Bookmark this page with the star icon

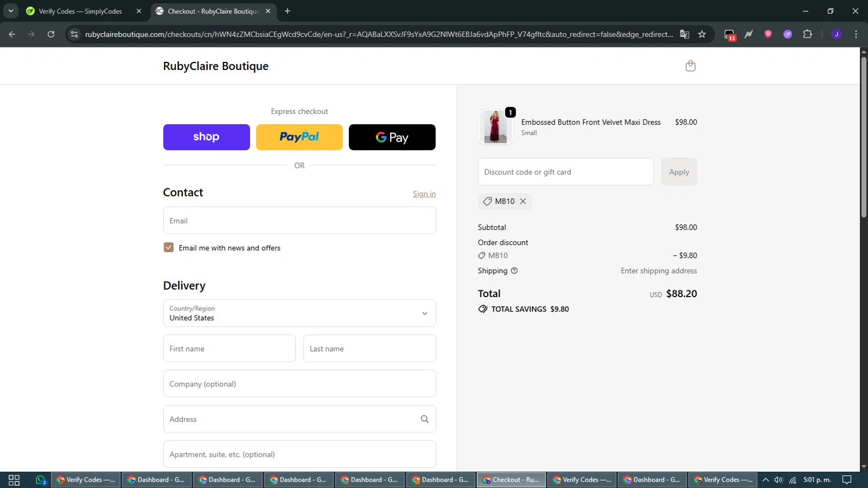tap(702, 34)
